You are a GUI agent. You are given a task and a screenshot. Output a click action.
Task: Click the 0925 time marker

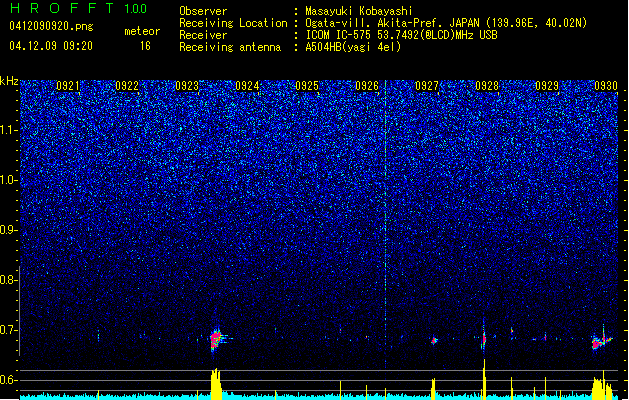307,86
